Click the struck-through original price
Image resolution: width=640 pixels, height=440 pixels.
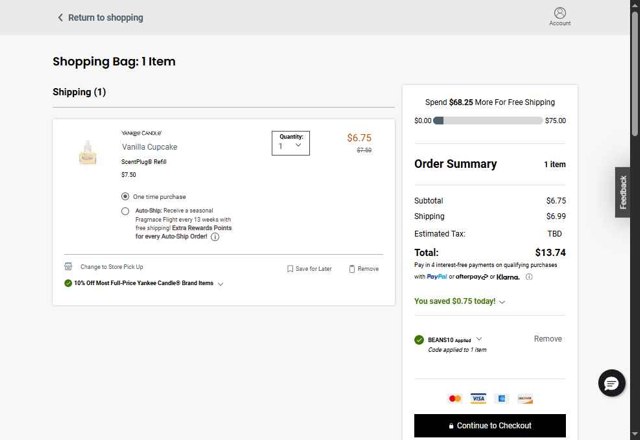(x=364, y=150)
